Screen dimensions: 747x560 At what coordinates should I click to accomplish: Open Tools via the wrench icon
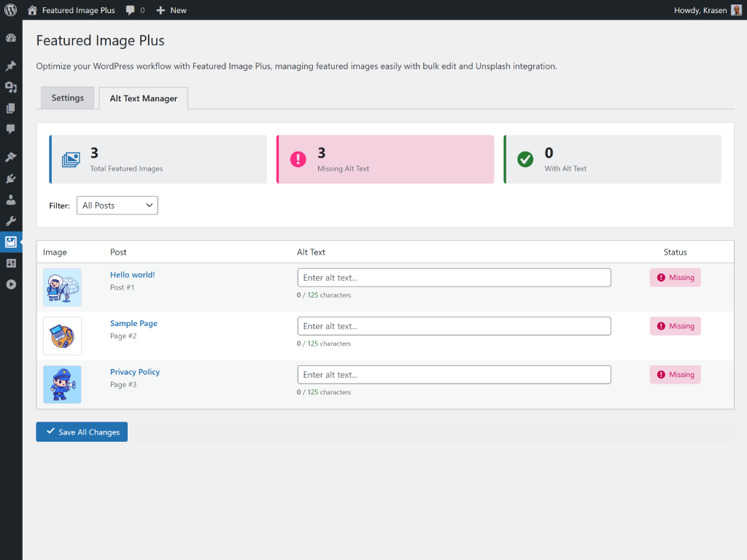pos(11,221)
